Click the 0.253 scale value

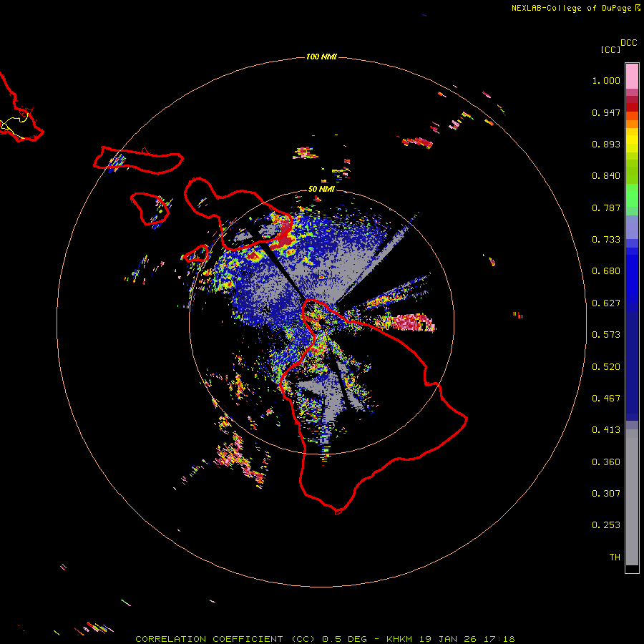point(606,525)
